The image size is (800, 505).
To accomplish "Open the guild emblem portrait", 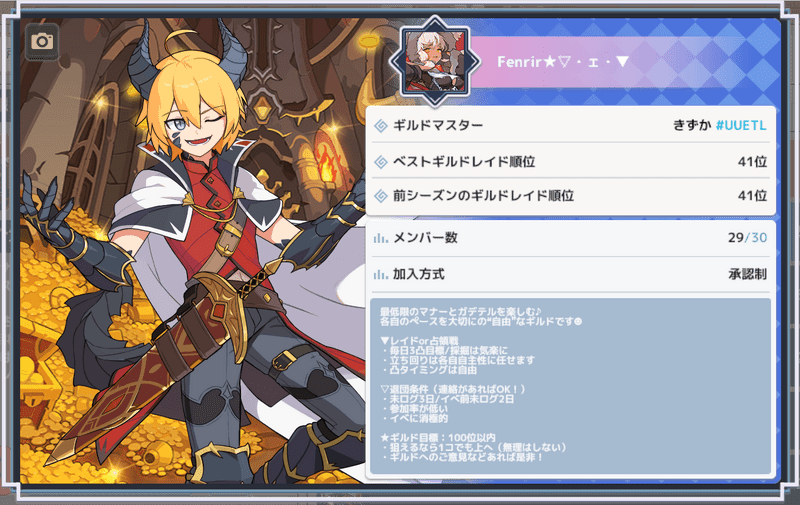I will click(435, 61).
